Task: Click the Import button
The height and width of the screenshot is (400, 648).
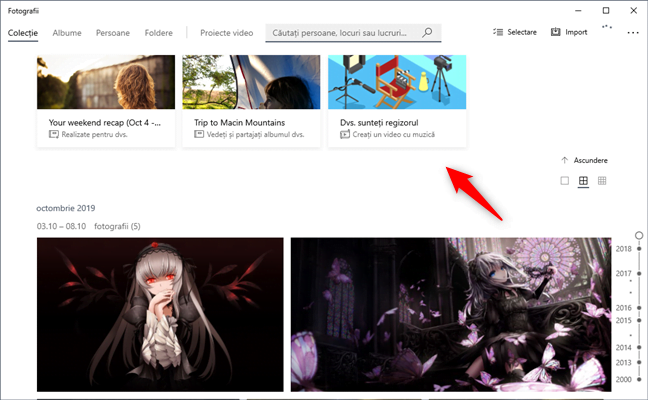Action: pos(569,32)
